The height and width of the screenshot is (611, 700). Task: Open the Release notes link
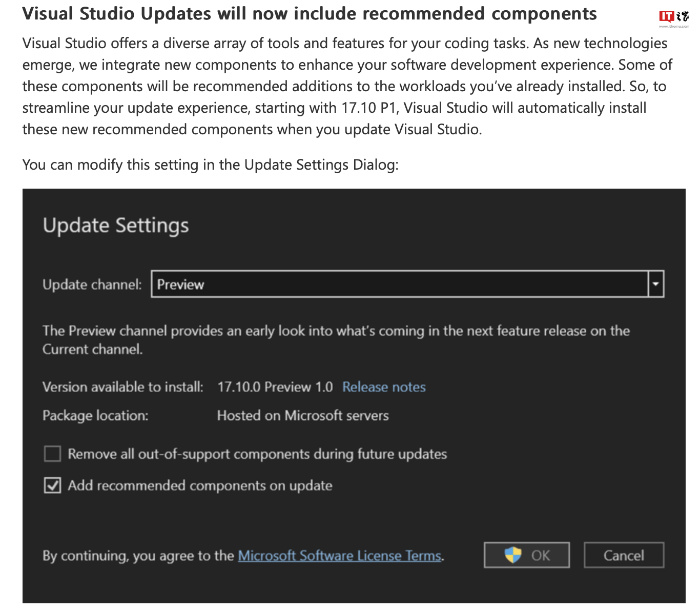(384, 387)
